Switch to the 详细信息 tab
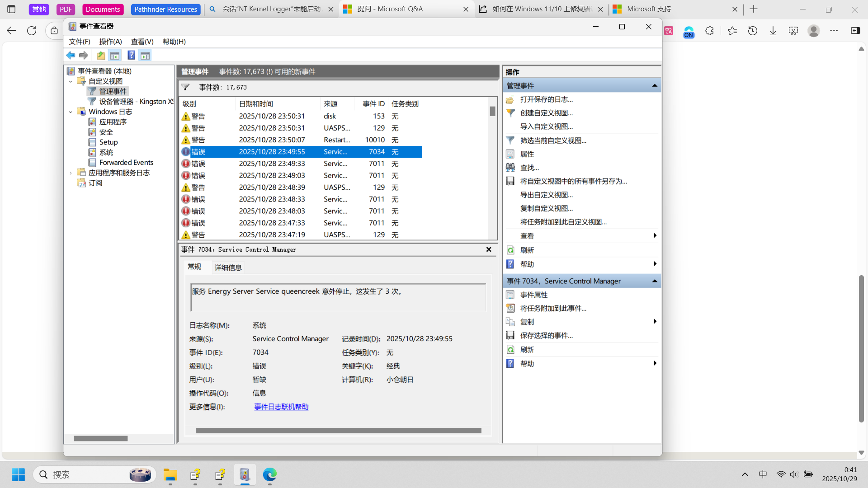Viewport: 868px width, 488px height. pyautogui.click(x=228, y=267)
